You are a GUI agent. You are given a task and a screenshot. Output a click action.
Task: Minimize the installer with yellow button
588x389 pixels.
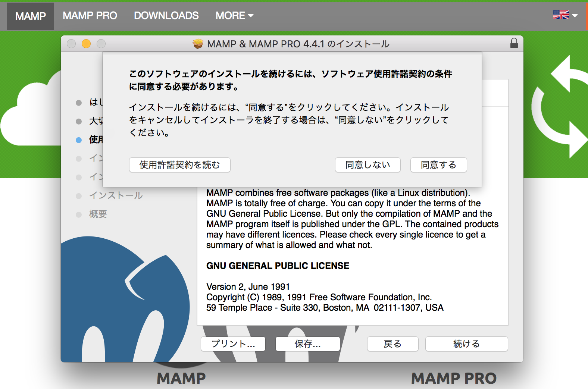pyautogui.click(x=86, y=44)
